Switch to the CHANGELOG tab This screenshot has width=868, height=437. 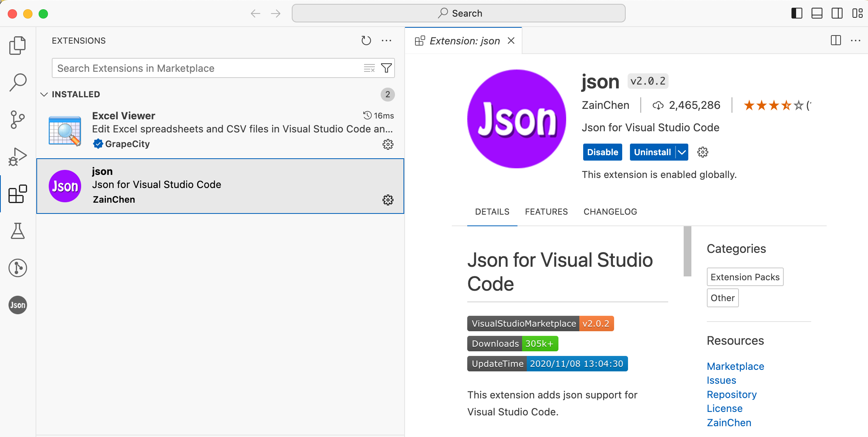click(x=610, y=212)
